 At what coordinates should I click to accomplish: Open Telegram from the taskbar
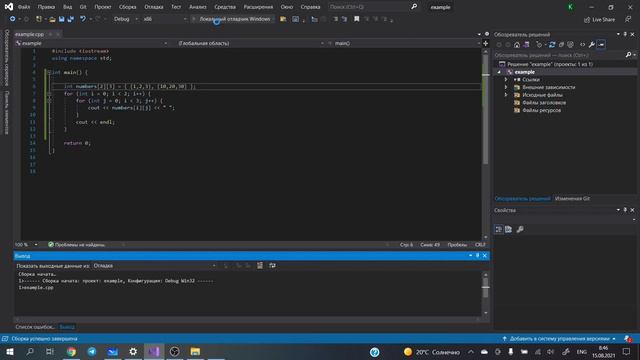[92, 351]
